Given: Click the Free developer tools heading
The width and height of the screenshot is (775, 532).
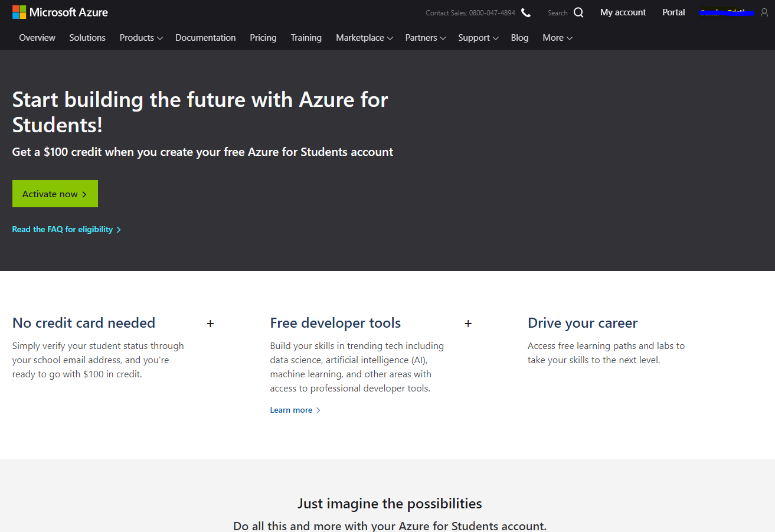Looking at the screenshot, I should tap(335, 323).
